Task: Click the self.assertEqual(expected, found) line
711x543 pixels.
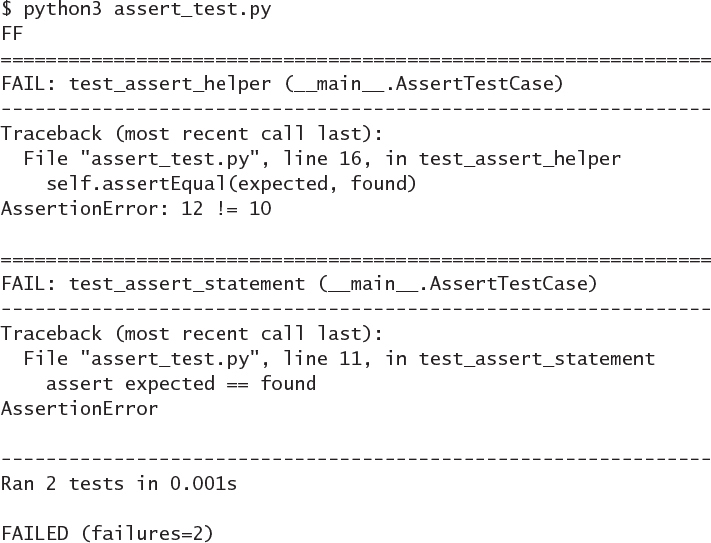Action: [x=217, y=184]
